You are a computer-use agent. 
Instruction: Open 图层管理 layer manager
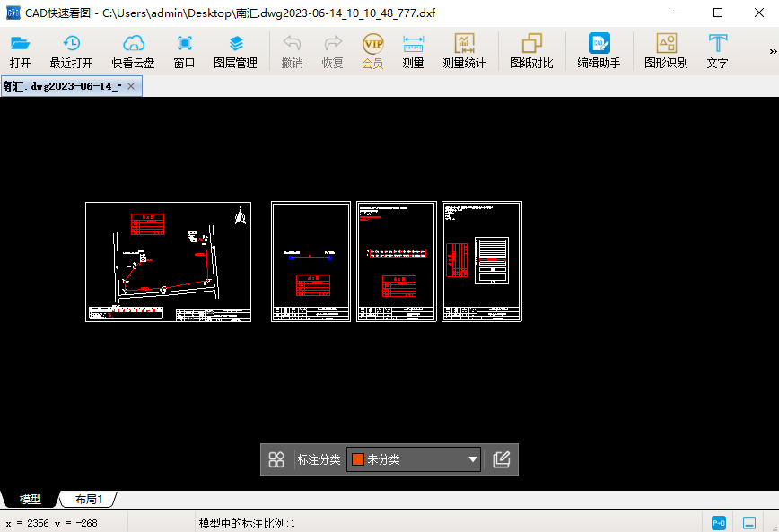tap(235, 51)
